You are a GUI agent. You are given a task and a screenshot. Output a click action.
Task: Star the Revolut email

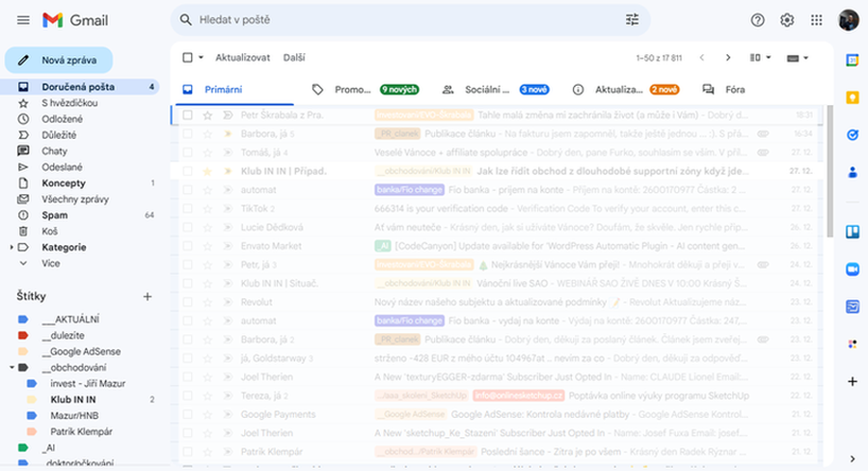pos(207,302)
